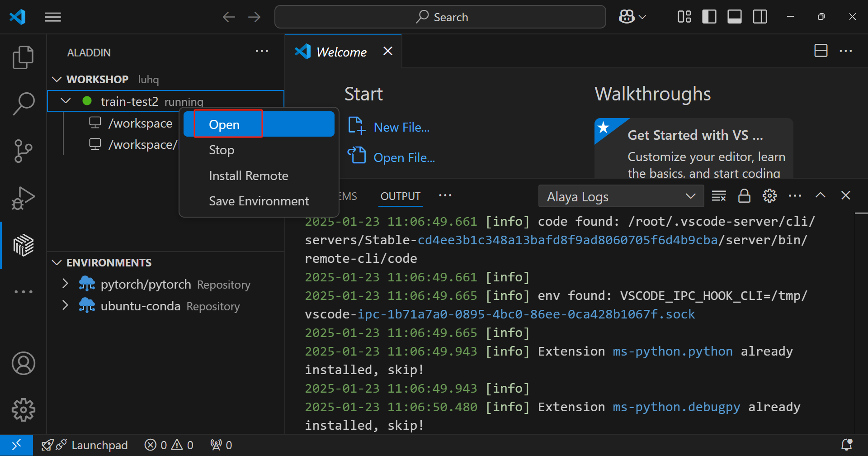Open output log settings gear icon

(x=769, y=196)
